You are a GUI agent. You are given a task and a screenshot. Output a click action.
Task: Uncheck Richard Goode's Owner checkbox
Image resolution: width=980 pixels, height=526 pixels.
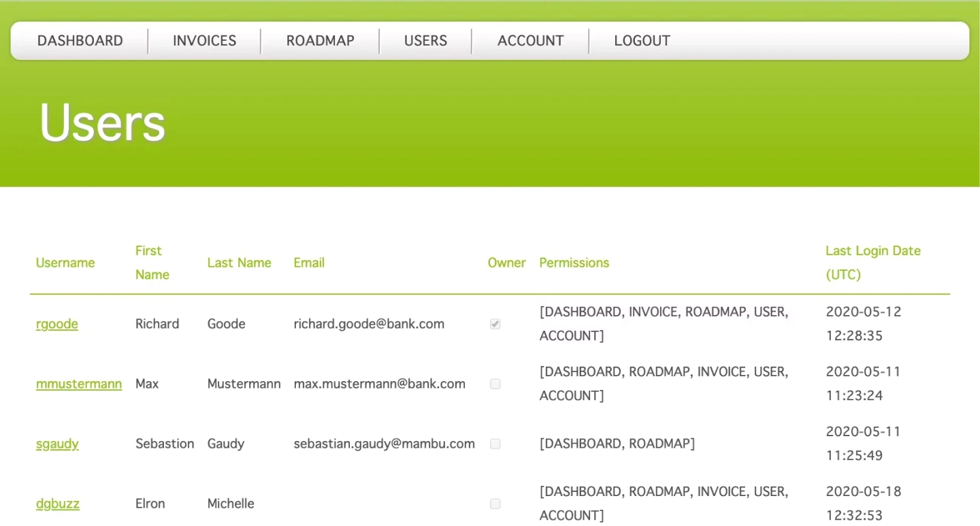[495, 324]
